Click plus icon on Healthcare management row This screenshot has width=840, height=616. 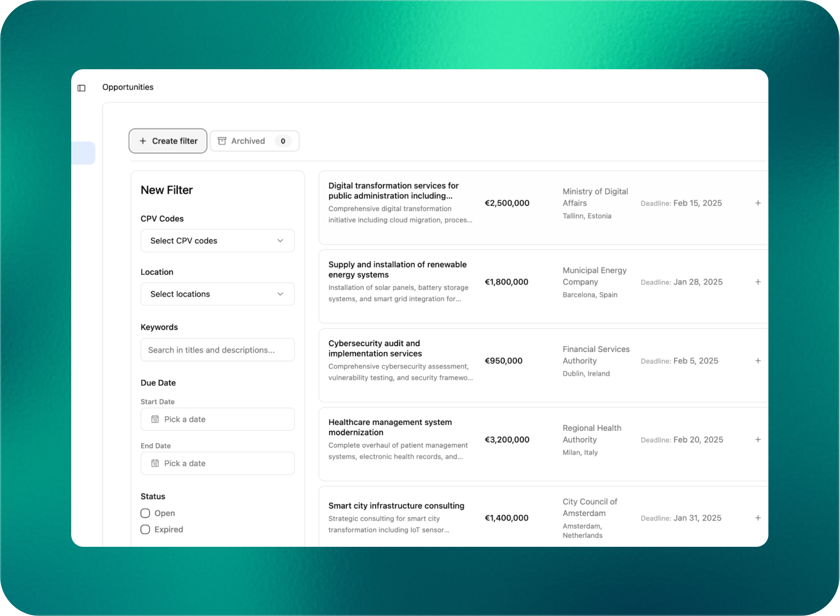[758, 440]
